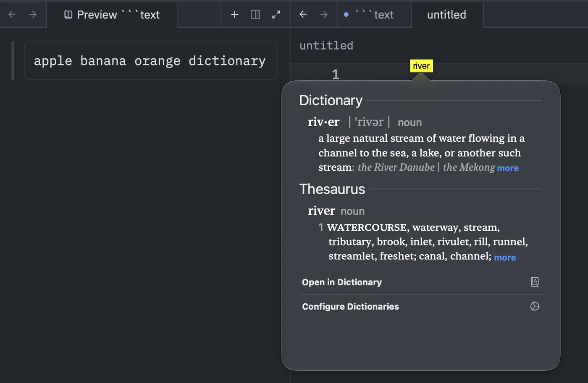This screenshot has width=588, height=383.
Task: Show more of the Dictionary definition
Action: [508, 168]
